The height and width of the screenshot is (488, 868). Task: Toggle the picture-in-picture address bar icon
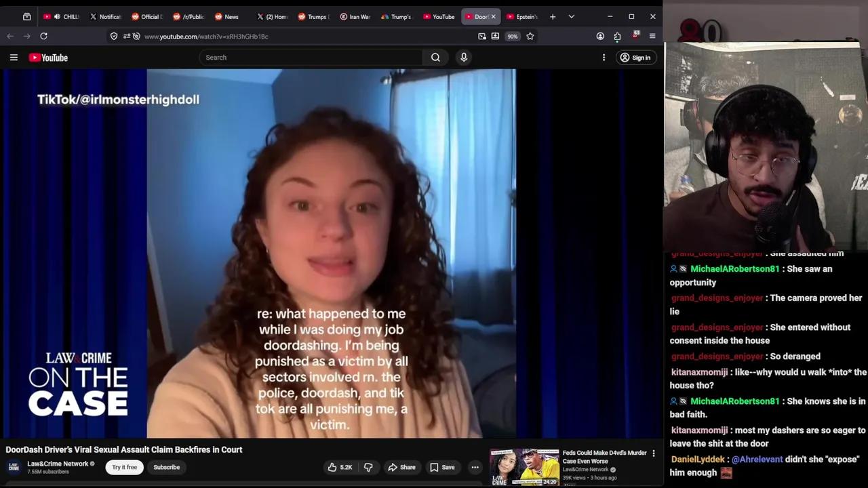click(x=481, y=36)
